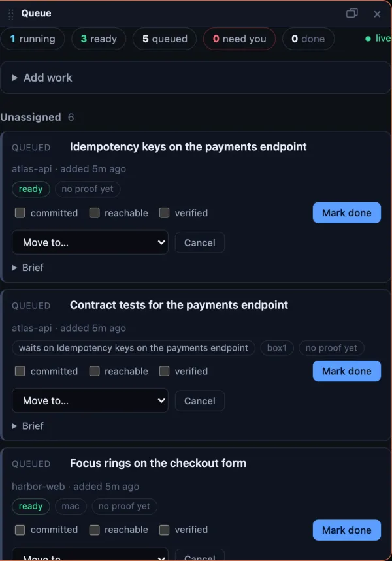Filter by the 3 ready pill
The image size is (392, 561).
coord(99,39)
